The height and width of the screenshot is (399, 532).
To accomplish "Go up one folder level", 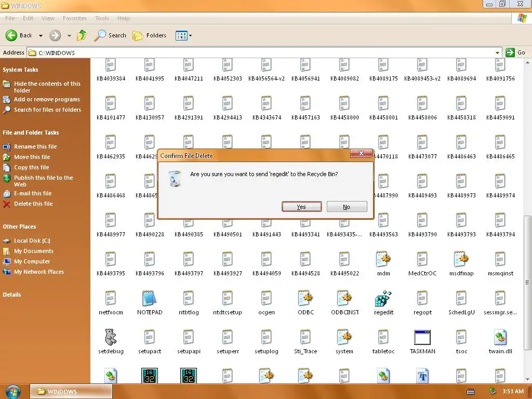I will [82, 35].
